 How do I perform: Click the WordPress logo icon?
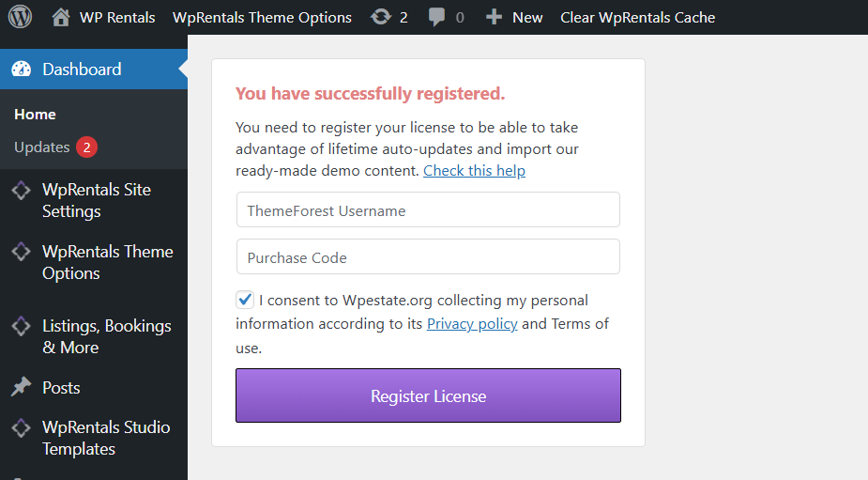[x=20, y=17]
